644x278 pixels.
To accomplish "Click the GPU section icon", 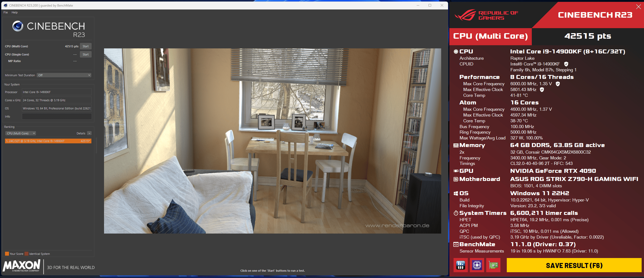I will [456, 171].
